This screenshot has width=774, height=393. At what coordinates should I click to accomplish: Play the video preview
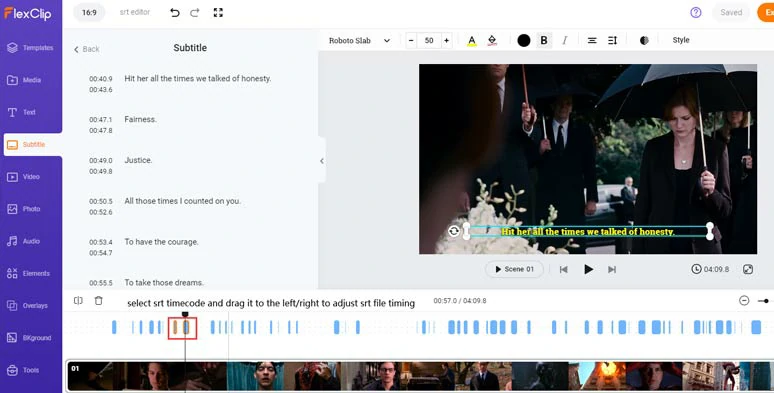588,270
